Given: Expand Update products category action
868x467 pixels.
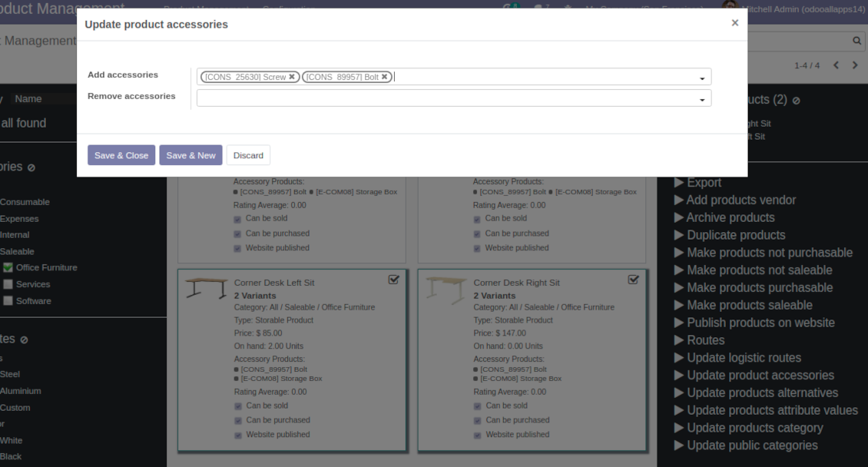Looking at the screenshot, I should click(x=748, y=428).
